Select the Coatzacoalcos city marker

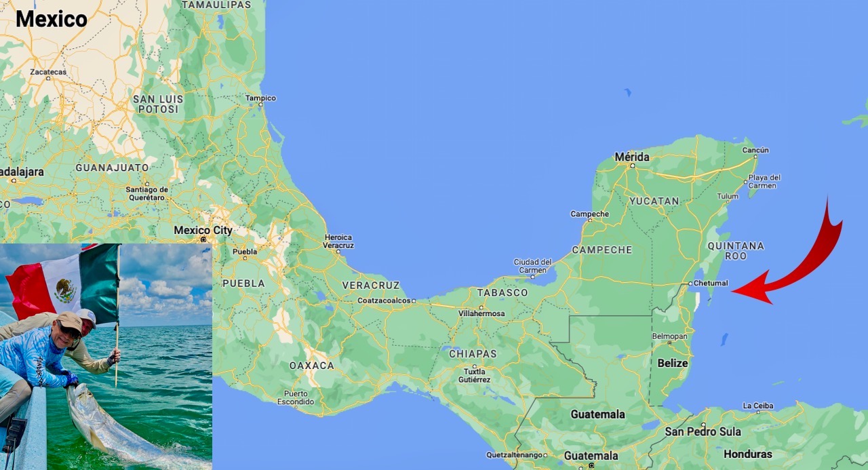point(414,300)
